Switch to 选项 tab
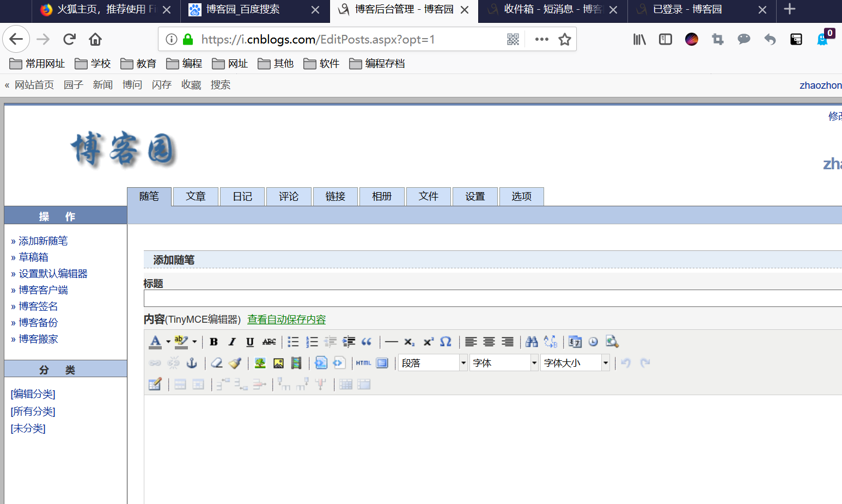Screen dimensions: 842x504 pyautogui.click(x=521, y=196)
